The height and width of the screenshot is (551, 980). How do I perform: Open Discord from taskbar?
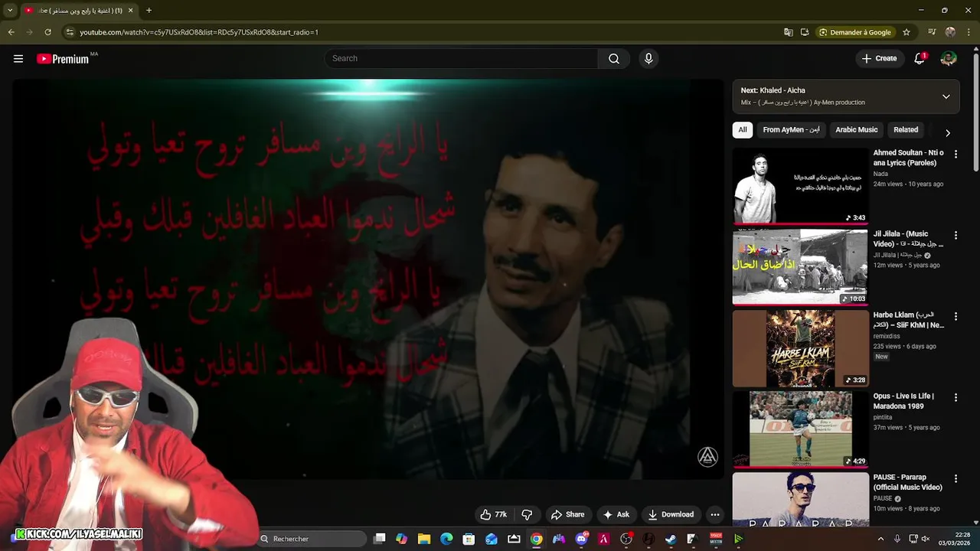coord(581,539)
